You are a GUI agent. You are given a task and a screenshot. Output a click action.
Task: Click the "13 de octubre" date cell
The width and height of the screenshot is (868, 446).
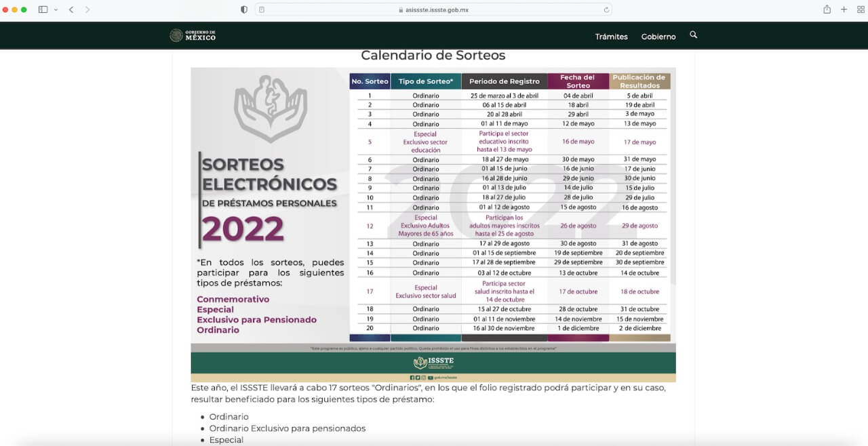pyautogui.click(x=578, y=273)
